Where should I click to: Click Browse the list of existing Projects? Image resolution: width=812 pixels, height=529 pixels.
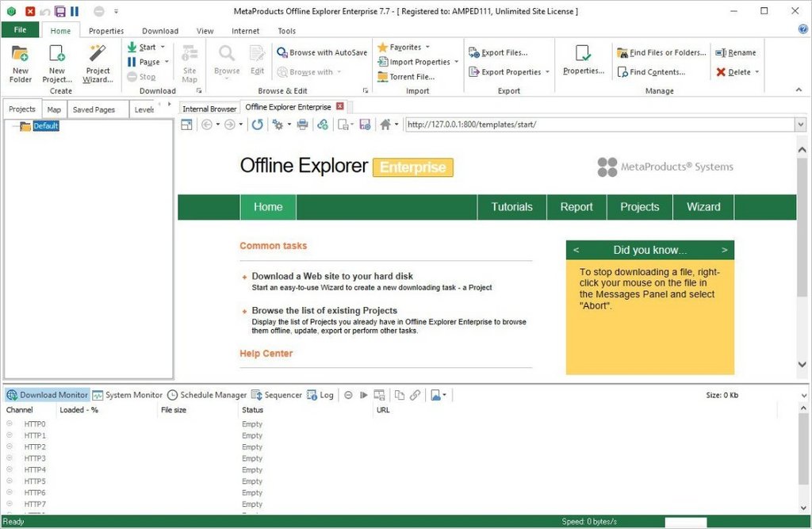[324, 310]
